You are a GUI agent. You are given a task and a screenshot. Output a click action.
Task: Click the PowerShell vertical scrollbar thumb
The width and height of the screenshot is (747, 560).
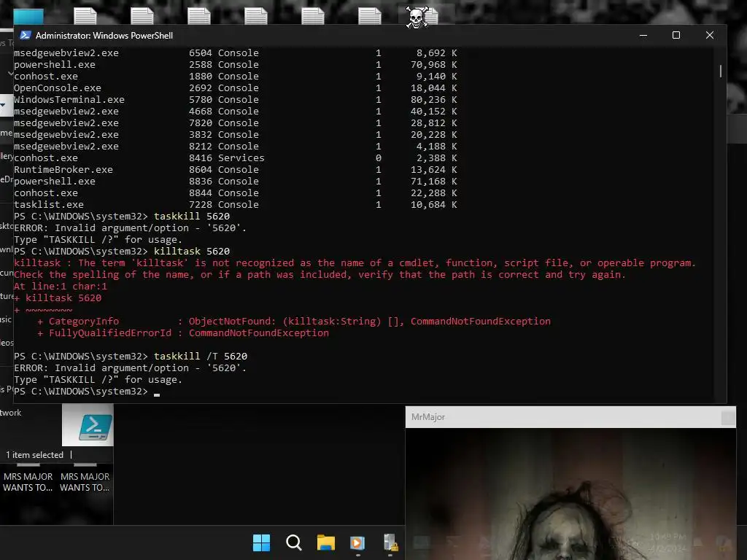point(720,71)
